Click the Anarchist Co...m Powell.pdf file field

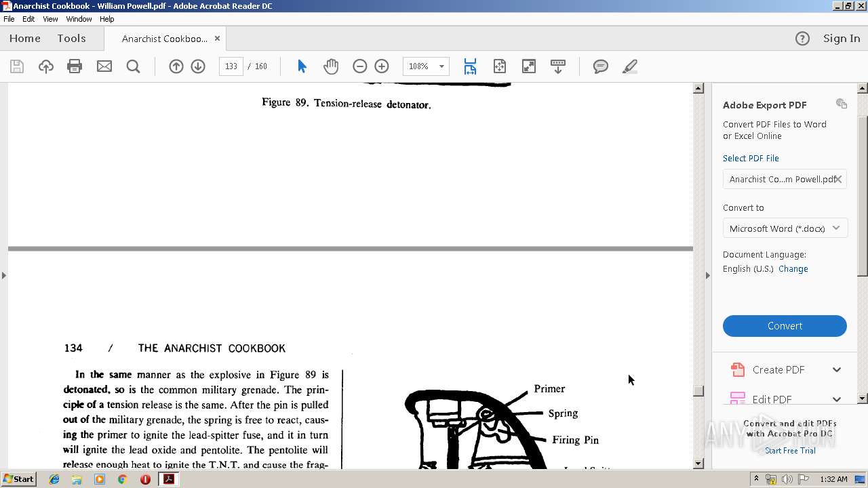[785, 179]
